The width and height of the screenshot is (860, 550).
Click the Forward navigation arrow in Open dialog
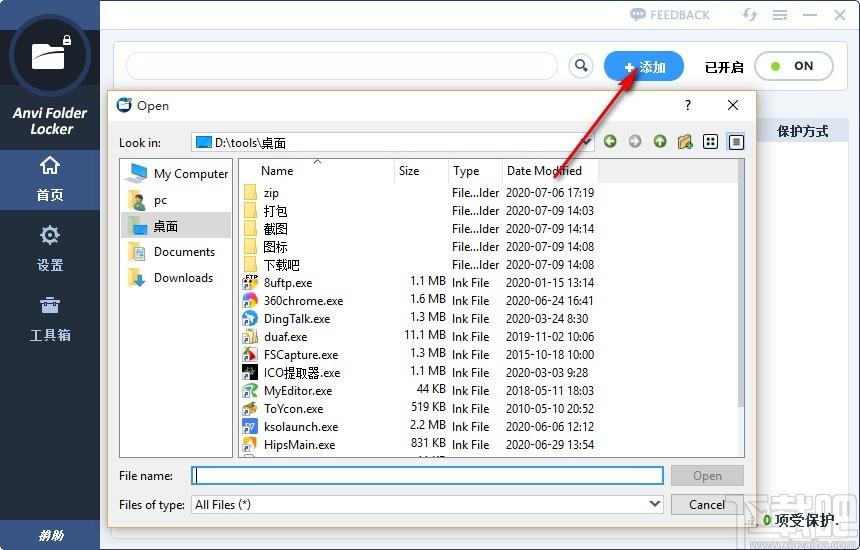click(x=635, y=141)
